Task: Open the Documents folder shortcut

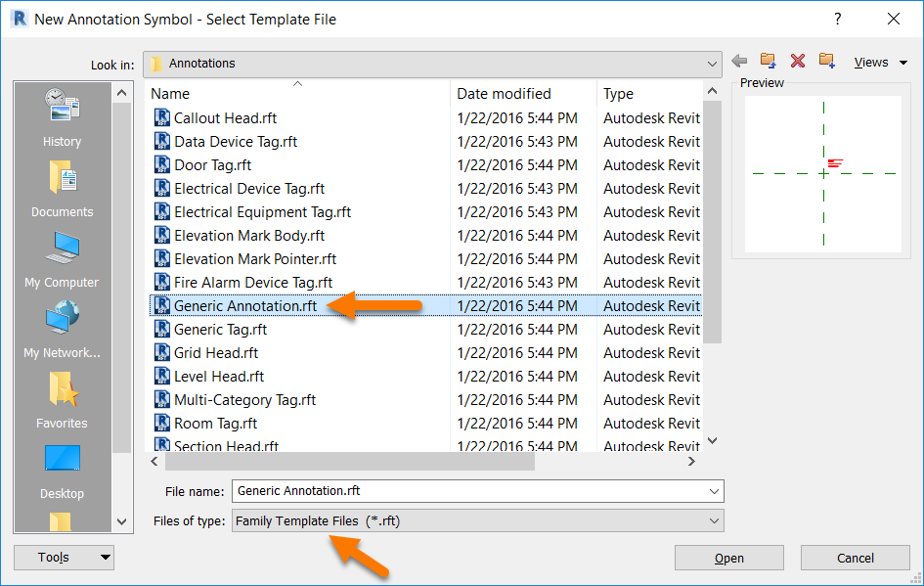Action: [62, 186]
